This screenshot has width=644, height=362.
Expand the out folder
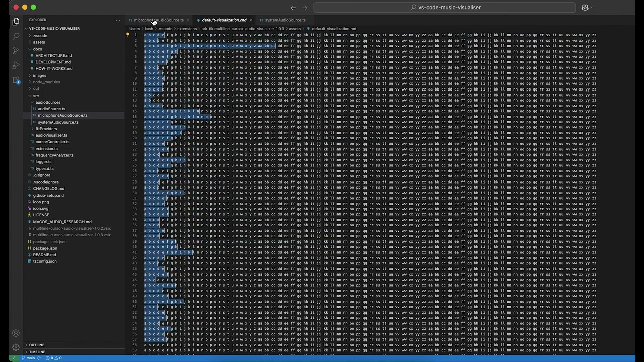click(36, 88)
